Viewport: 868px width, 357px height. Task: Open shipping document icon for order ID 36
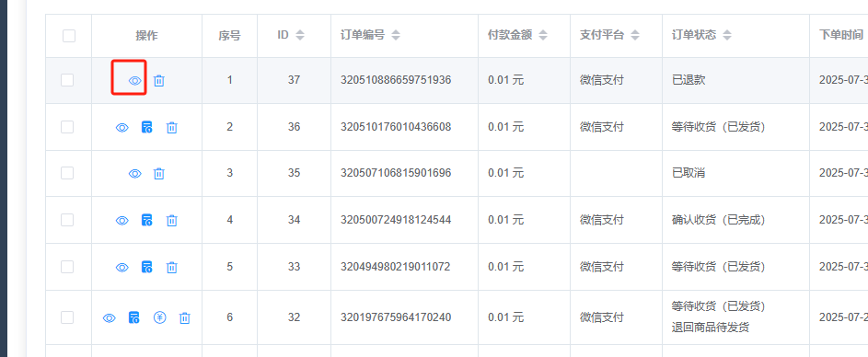(146, 127)
